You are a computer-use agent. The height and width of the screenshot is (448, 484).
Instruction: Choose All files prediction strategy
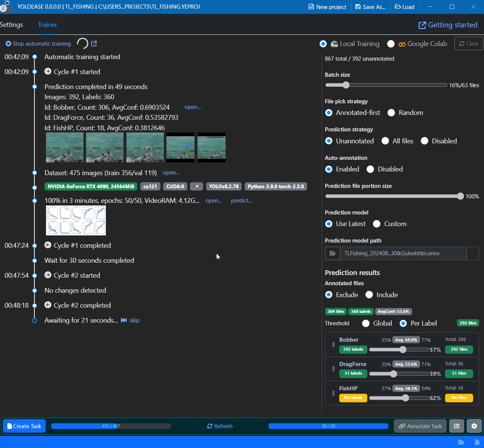385,141
